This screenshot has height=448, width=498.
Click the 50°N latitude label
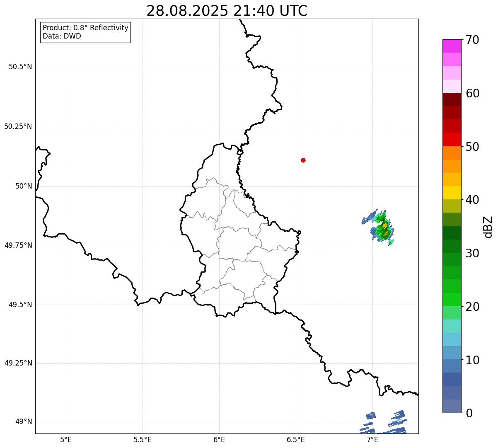click(x=24, y=186)
